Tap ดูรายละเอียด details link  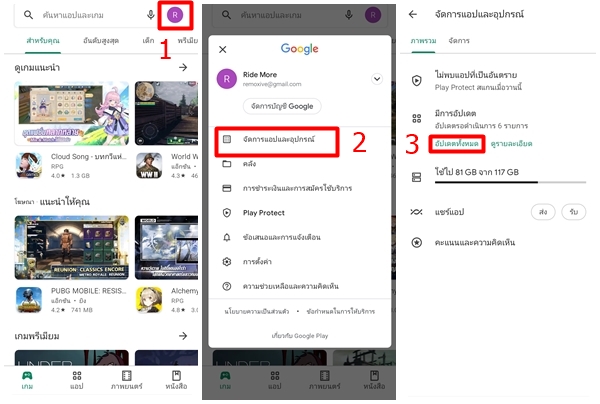pyautogui.click(x=511, y=143)
